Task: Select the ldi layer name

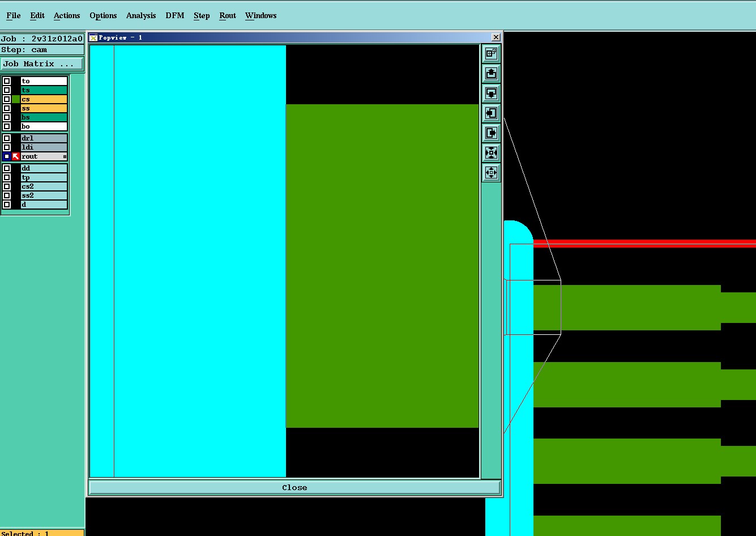Action: [44, 147]
